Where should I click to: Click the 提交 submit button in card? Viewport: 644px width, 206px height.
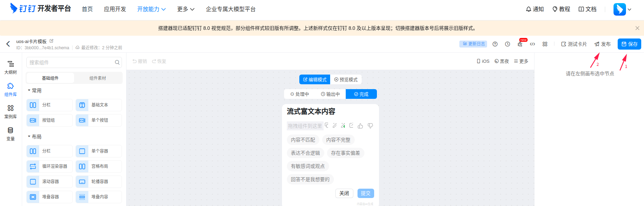366,193
